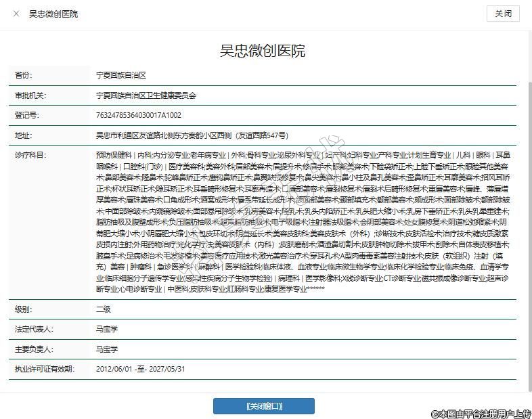Click the address text starting with 吴忠市利通区
This screenshot has width=532, height=419.
point(192,135)
